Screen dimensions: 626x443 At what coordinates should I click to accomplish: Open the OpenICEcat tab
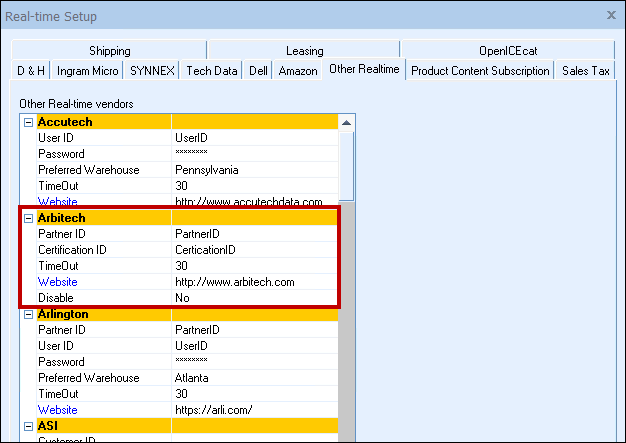tap(508, 51)
